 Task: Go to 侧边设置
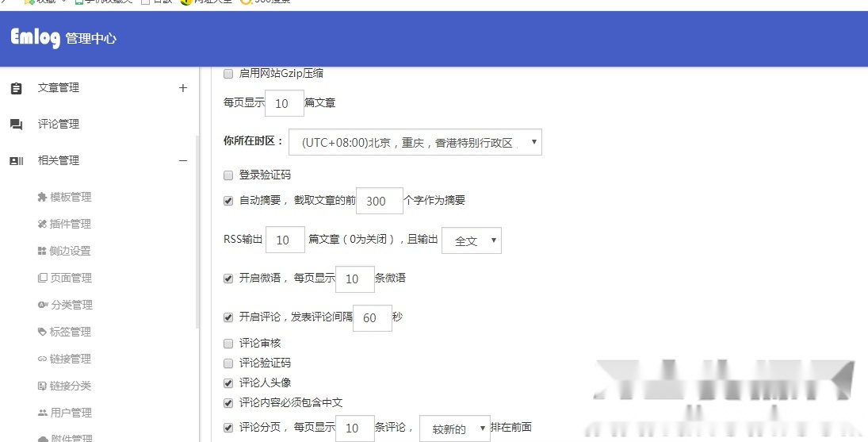click(71, 252)
